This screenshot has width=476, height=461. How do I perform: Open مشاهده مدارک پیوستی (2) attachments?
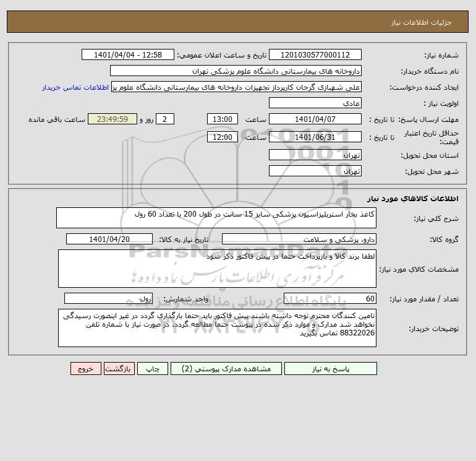coord(226,369)
